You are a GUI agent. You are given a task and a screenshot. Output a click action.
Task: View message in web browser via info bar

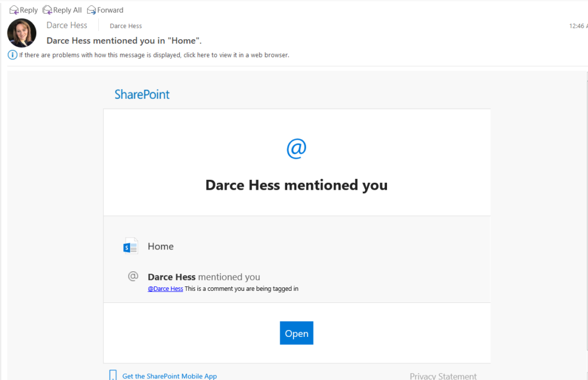154,55
